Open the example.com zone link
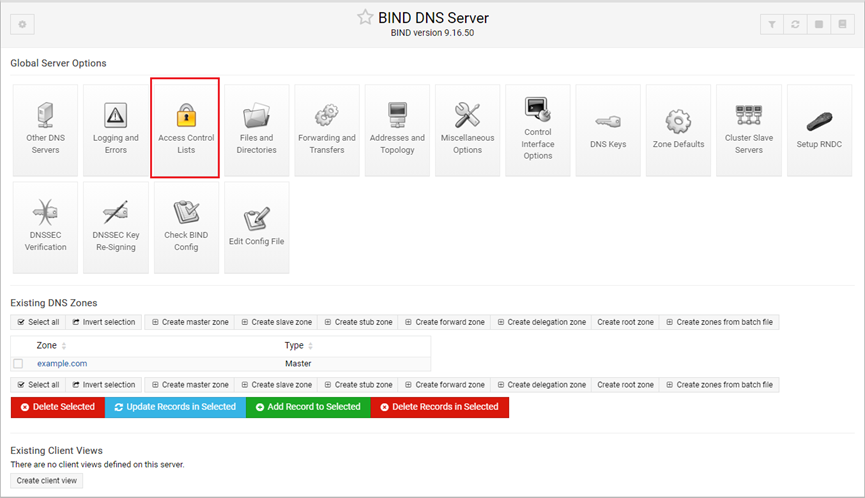Viewport: 865px width, 498px height. tap(62, 363)
